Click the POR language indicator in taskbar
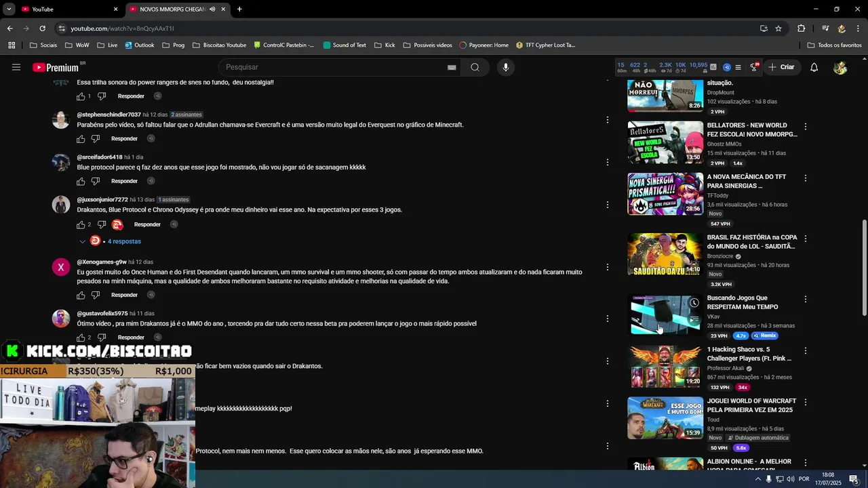The width and height of the screenshot is (868, 488). [x=804, y=479]
